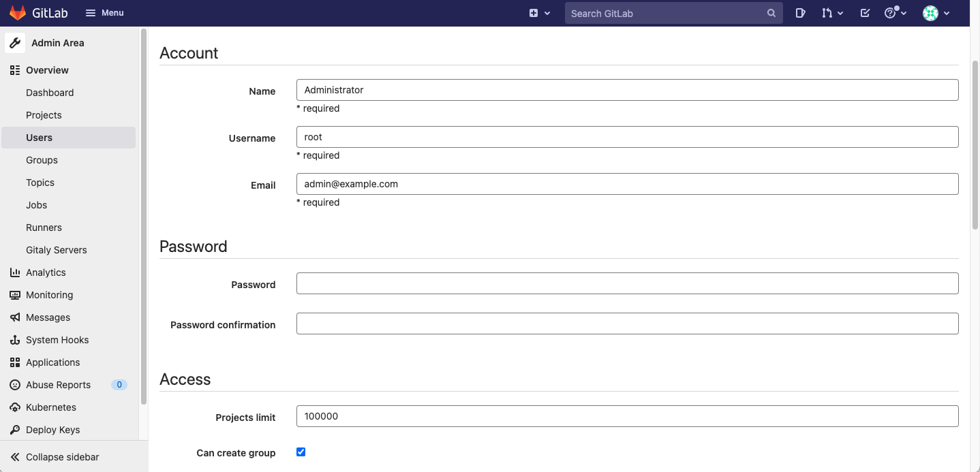Open the Merge requests icon
Screen dimensions: 980x472
pos(829,13)
